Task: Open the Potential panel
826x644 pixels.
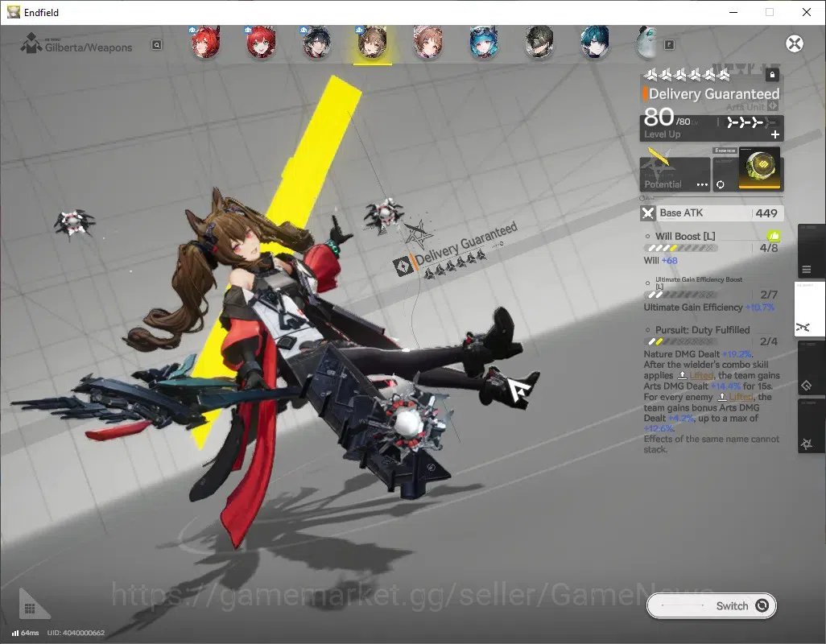Action: point(675,174)
